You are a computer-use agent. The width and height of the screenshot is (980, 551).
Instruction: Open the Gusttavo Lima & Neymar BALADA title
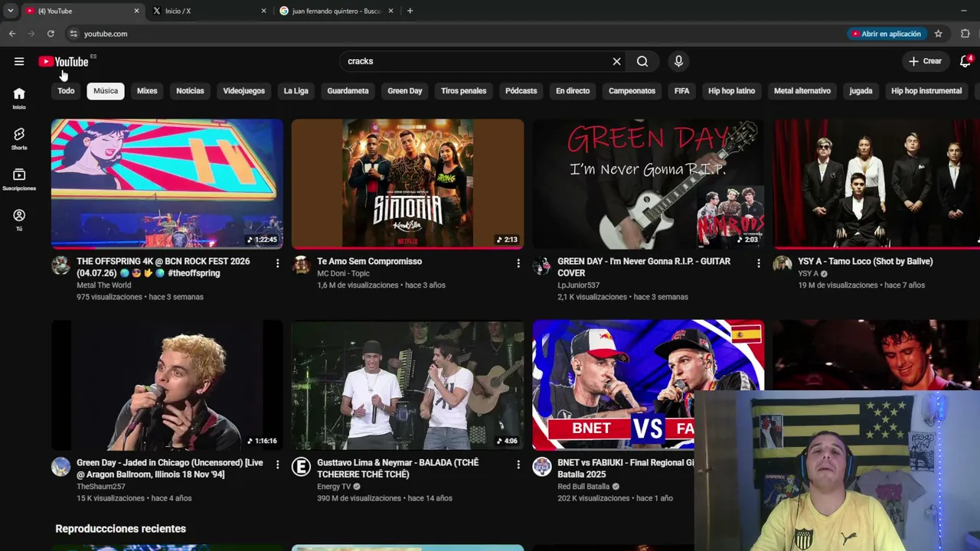398,468
